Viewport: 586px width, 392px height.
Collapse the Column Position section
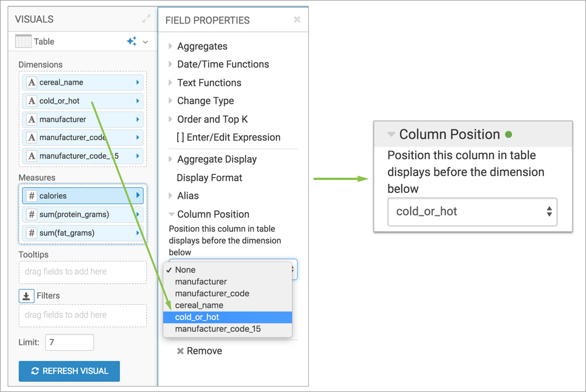[x=171, y=214]
